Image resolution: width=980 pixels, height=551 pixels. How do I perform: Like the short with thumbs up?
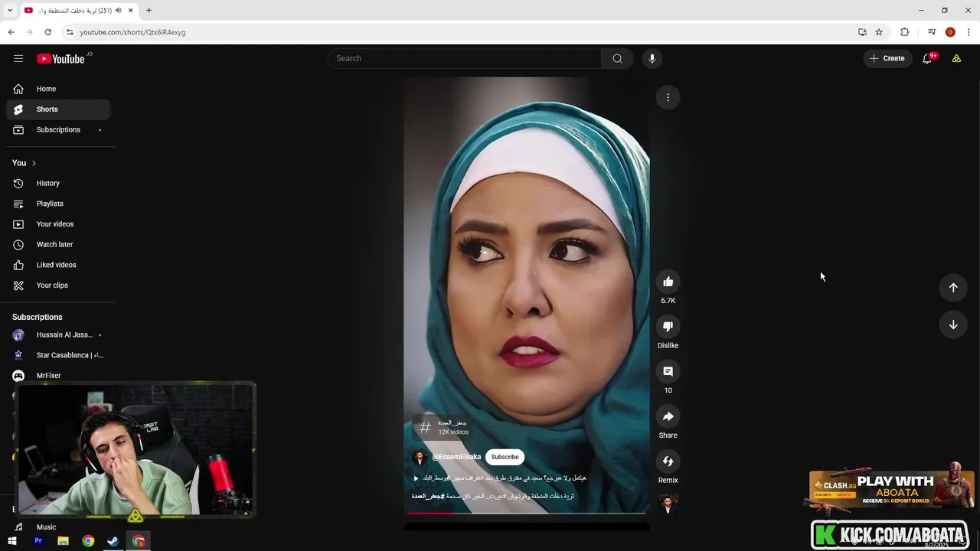point(668,282)
